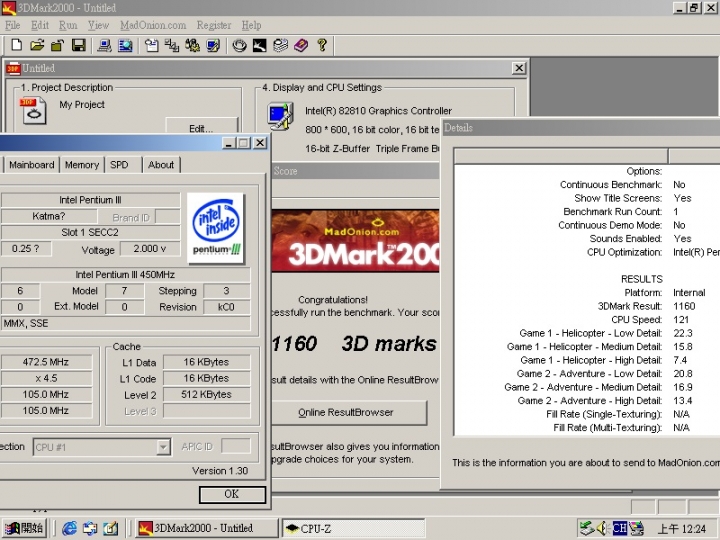720x540 pixels.
Task: Switch to the SPD tab in CPU-Z
Action: pos(119,165)
